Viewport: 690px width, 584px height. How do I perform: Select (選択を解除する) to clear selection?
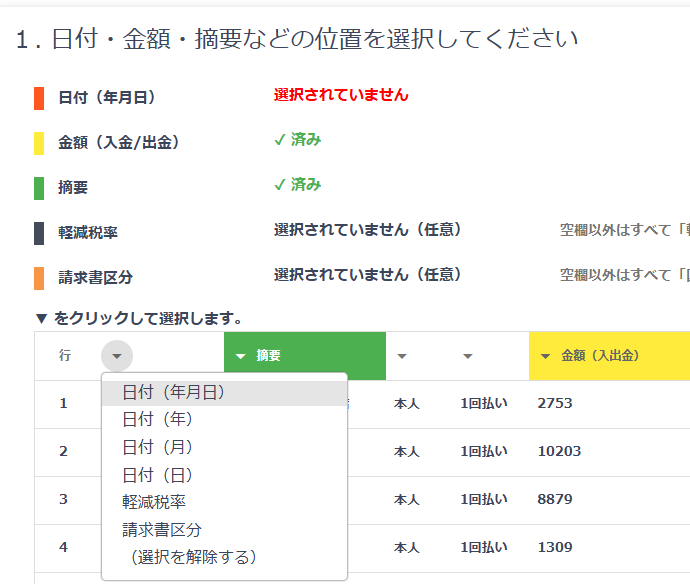(x=224, y=557)
